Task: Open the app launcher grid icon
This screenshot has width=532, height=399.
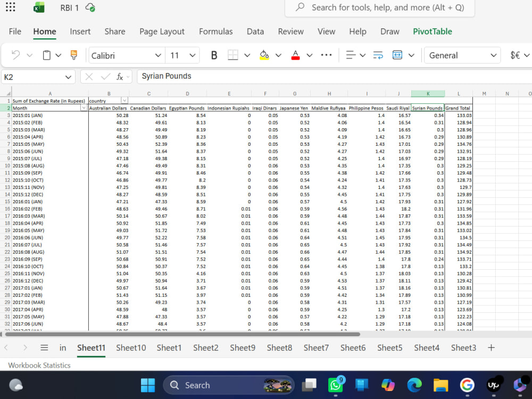Action: (x=11, y=7)
